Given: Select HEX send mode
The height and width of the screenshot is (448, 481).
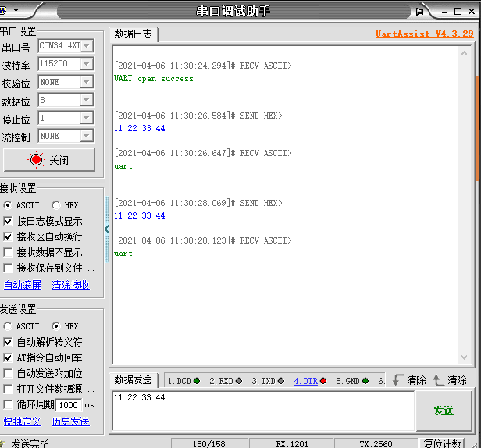Looking at the screenshot, I should (x=56, y=326).
